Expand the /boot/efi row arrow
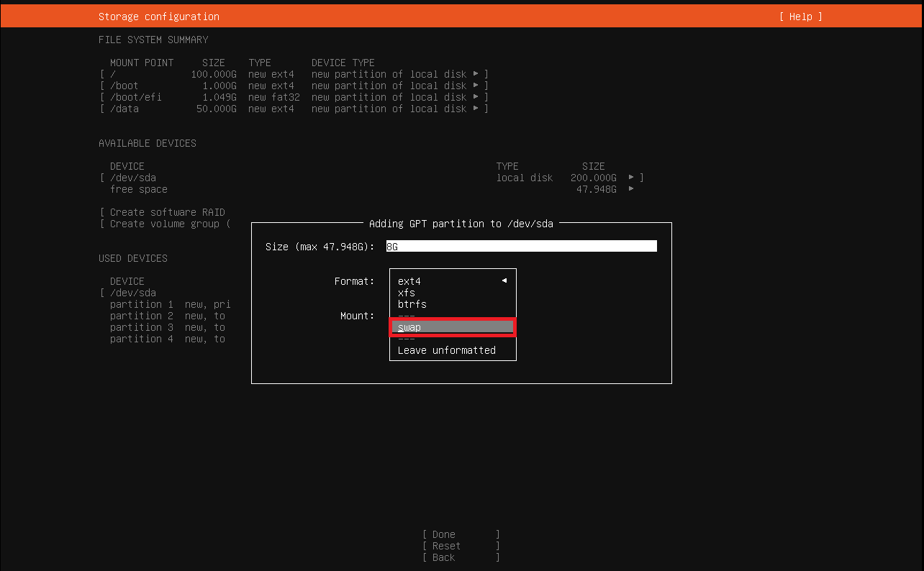 [476, 97]
